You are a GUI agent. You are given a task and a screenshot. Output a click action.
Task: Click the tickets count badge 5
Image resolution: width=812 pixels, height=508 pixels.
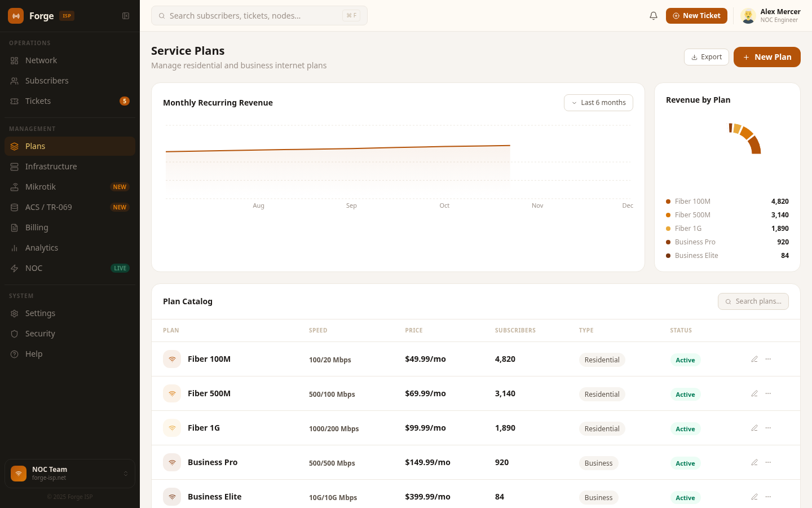point(125,101)
